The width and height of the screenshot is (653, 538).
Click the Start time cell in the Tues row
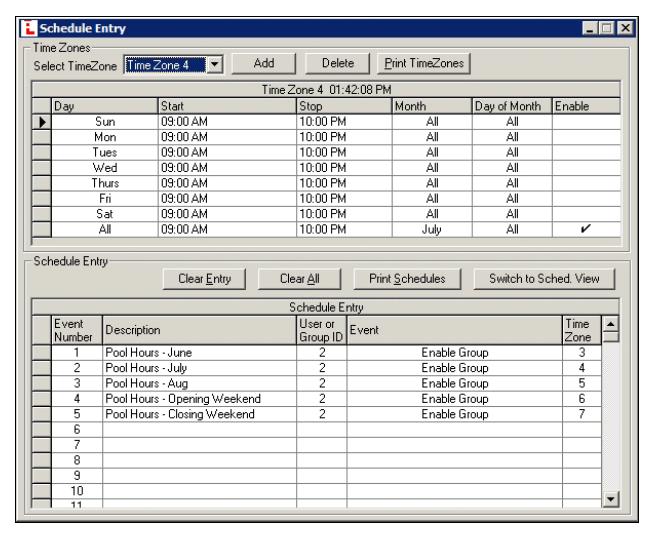[227, 152]
